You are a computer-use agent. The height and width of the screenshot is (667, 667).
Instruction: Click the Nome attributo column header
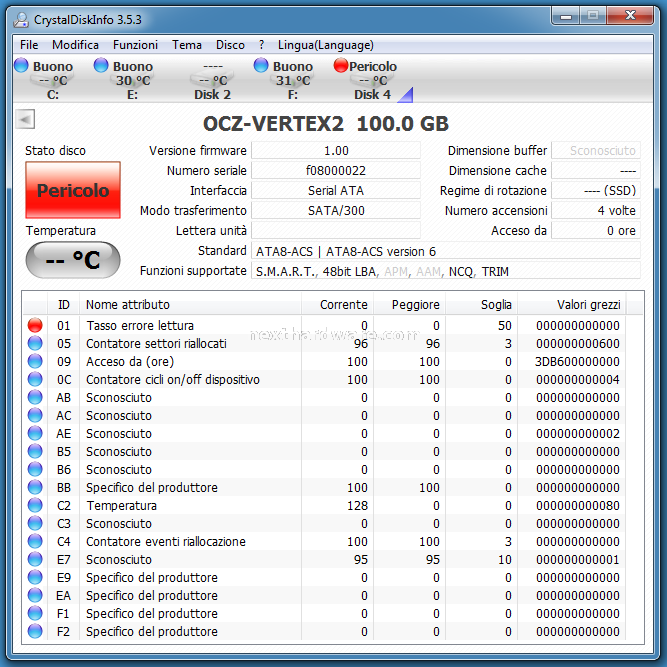[x=191, y=305]
